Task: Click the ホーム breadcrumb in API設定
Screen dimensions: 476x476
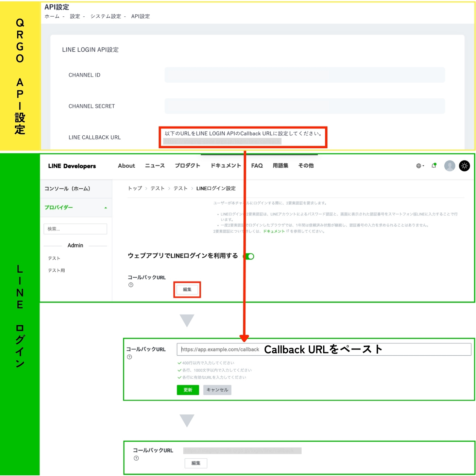Action: pyautogui.click(x=52, y=16)
